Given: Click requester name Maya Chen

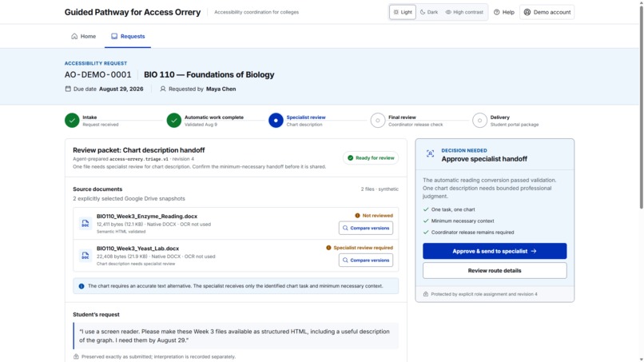Looking at the screenshot, I should 221,89.
